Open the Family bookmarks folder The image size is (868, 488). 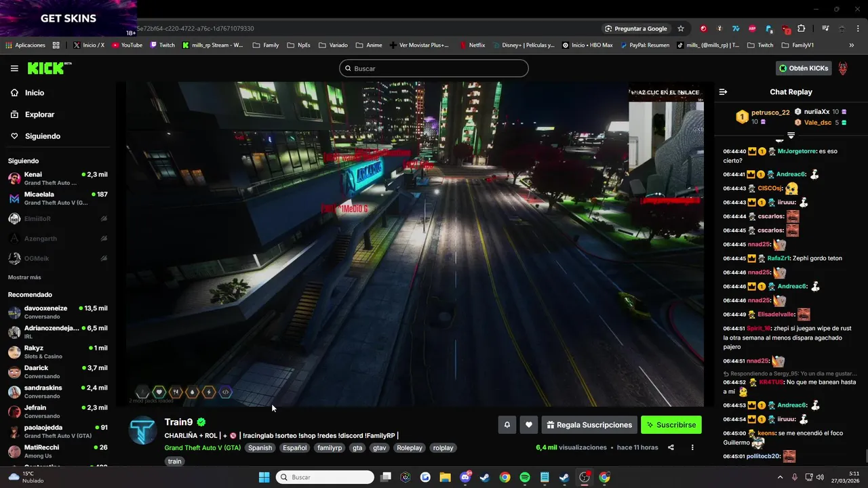tap(265, 45)
